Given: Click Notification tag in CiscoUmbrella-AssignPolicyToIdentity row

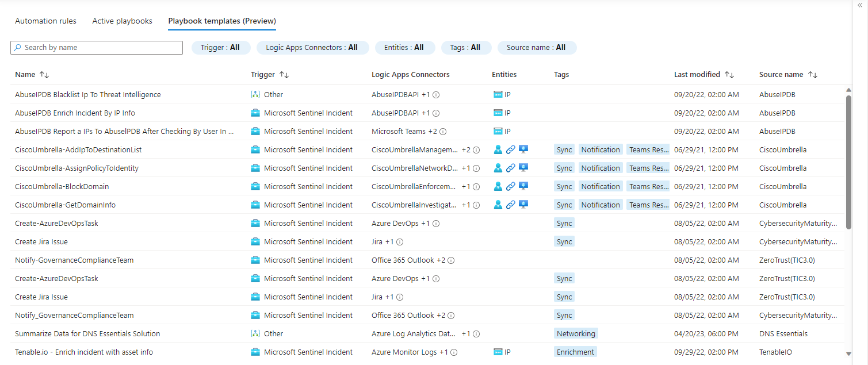Looking at the screenshot, I should pos(601,168).
